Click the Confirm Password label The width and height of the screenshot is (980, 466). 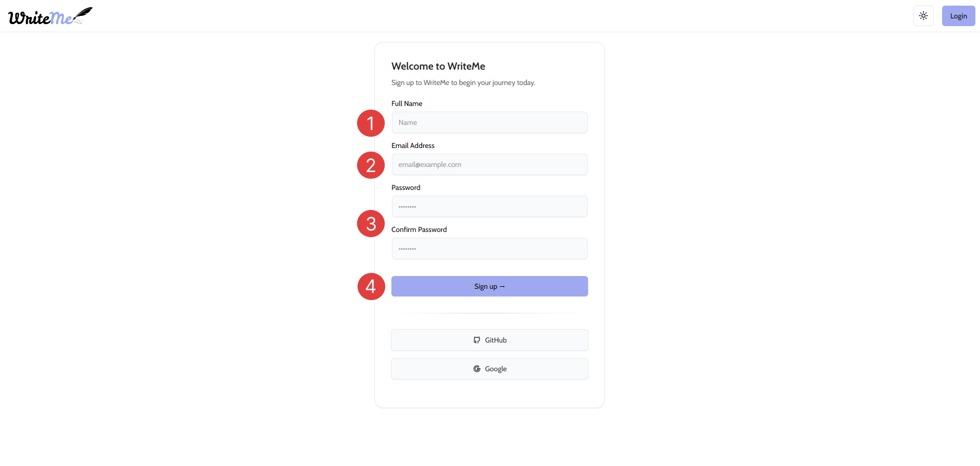(x=419, y=229)
